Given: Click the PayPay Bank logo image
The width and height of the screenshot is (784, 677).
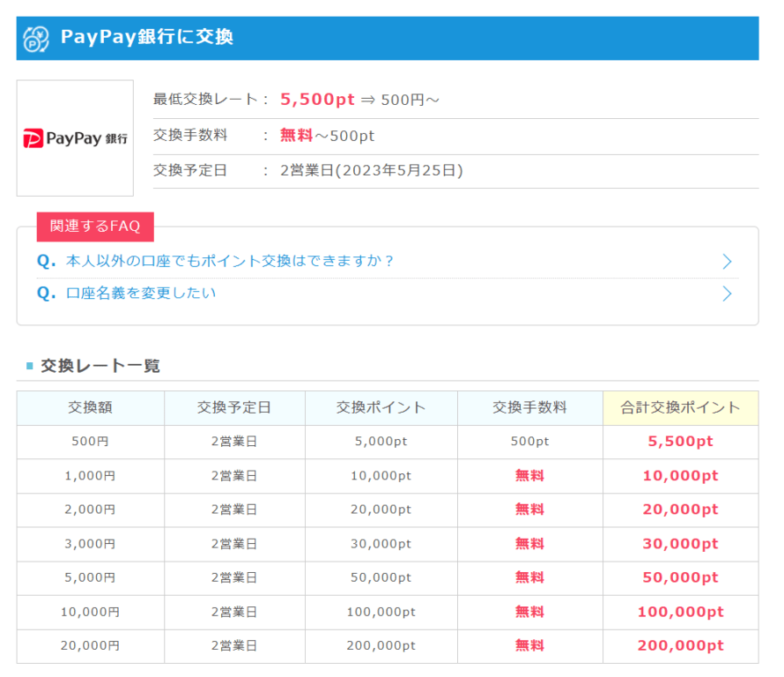Looking at the screenshot, I should 74,137.
